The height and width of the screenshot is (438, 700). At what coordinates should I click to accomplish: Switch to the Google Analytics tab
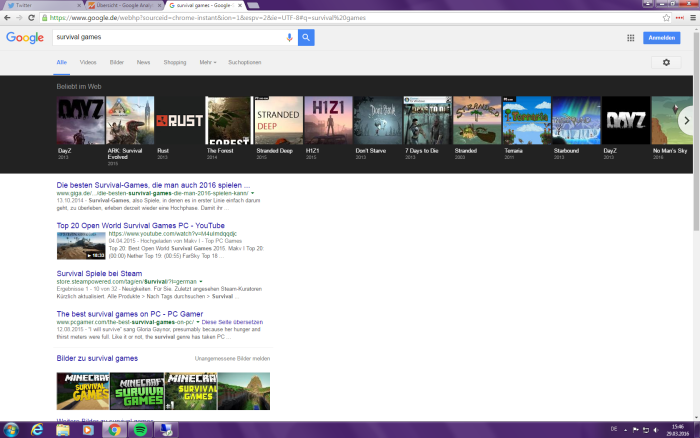126,5
